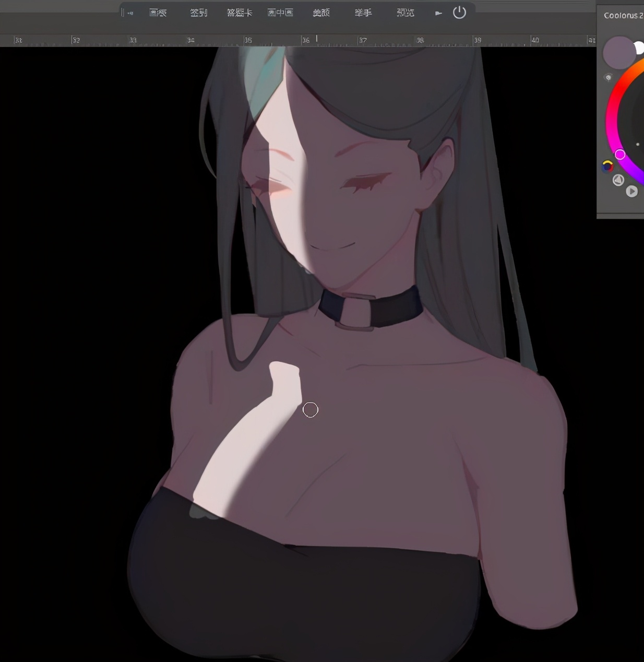Click the small icon below foreground swatch
The width and height of the screenshot is (644, 662).
point(608,78)
